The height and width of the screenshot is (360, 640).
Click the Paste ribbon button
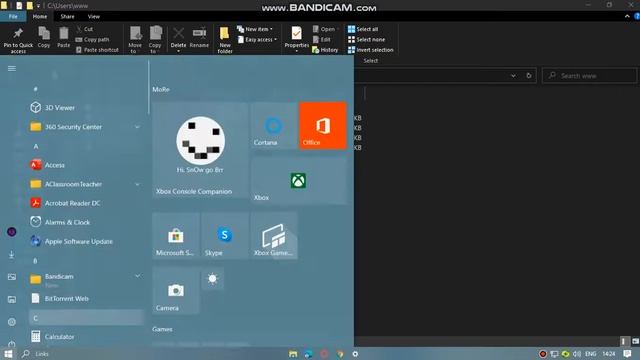pos(63,38)
